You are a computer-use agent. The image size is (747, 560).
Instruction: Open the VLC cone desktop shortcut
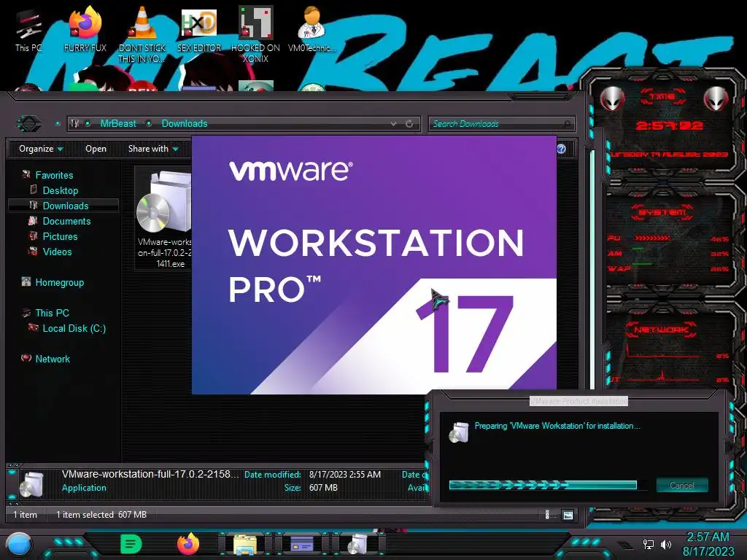coord(142,34)
